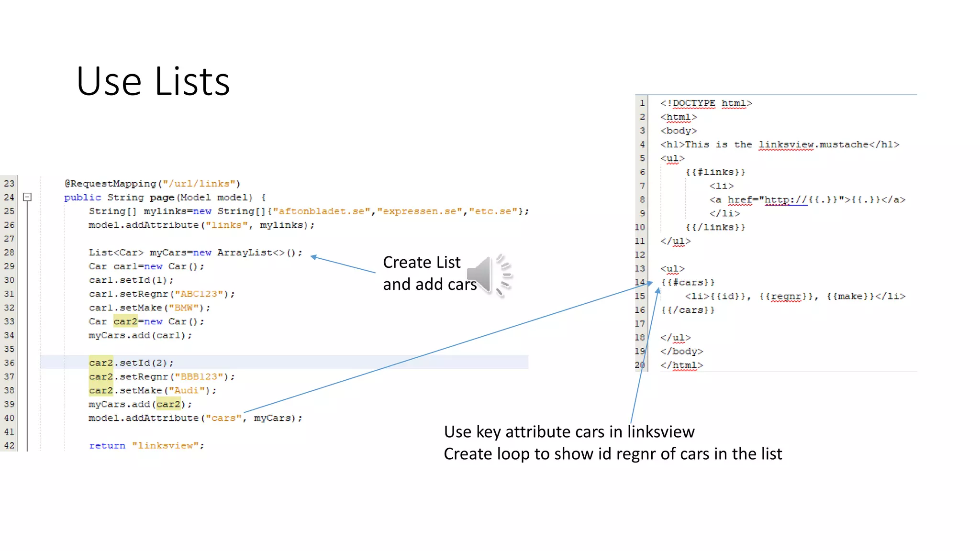Click the highlighted car2 in line 33
Image resolution: width=980 pixels, height=551 pixels.
(x=125, y=321)
